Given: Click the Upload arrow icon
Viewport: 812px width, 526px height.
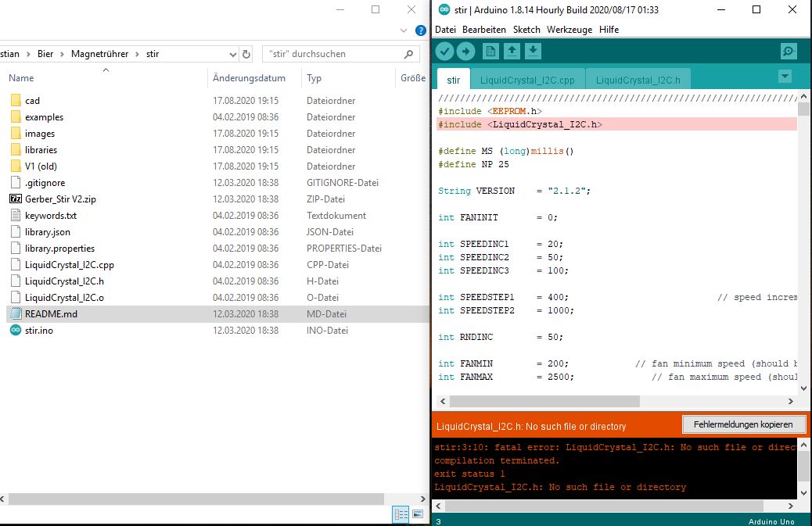Looking at the screenshot, I should [465, 52].
